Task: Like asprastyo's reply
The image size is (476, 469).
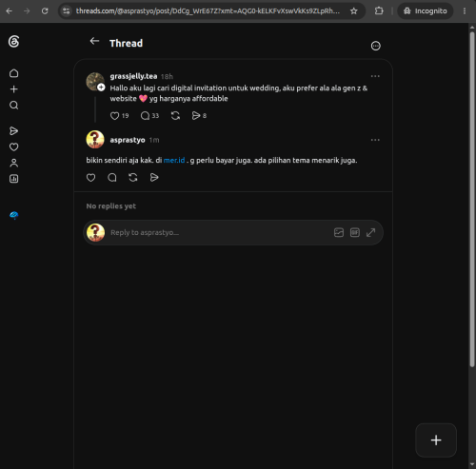Action: pos(91,178)
